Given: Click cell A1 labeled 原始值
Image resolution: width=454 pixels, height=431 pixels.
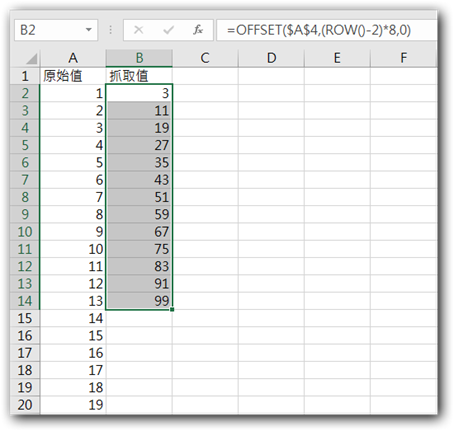Looking at the screenshot, I should tap(73, 76).
